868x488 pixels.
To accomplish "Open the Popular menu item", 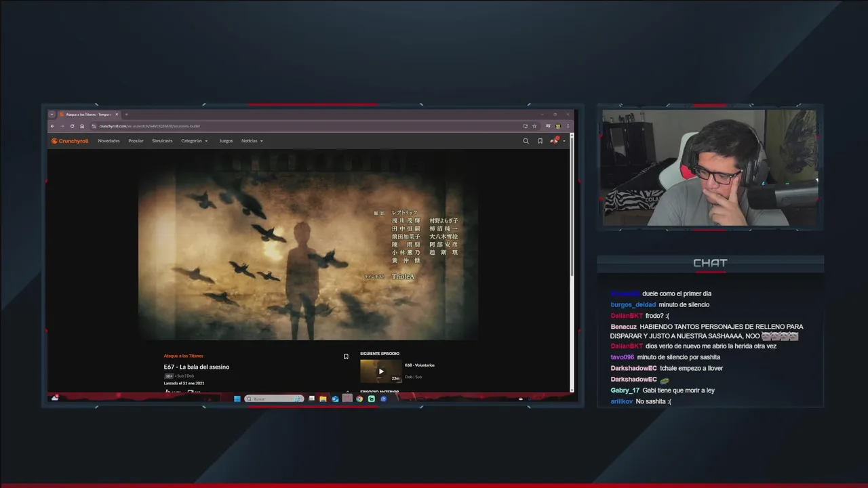I will (x=136, y=141).
